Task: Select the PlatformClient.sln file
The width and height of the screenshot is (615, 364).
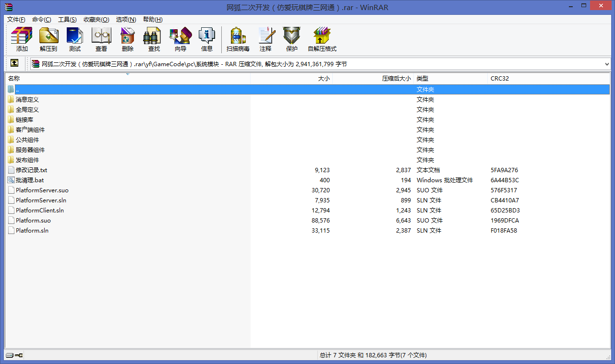Action: [x=39, y=211]
